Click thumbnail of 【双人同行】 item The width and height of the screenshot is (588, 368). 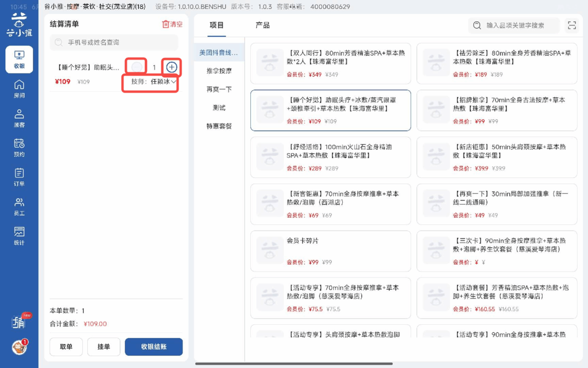[270, 63]
